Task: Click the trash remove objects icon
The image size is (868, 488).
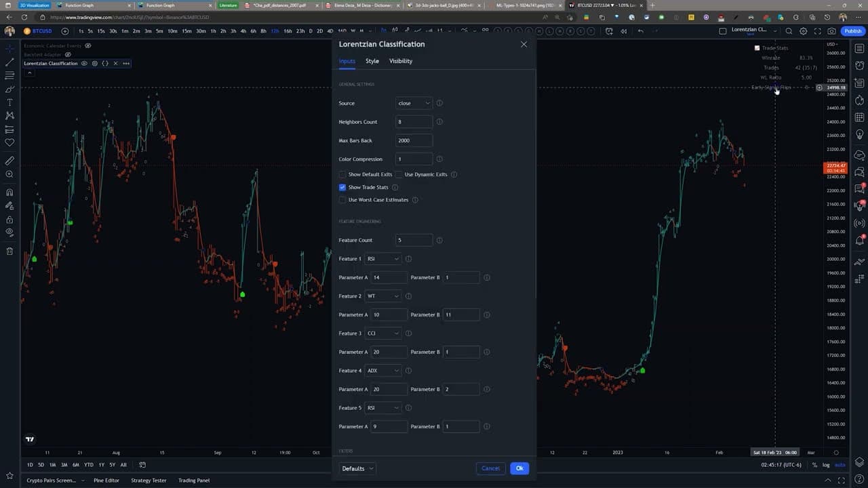Action: (9, 251)
